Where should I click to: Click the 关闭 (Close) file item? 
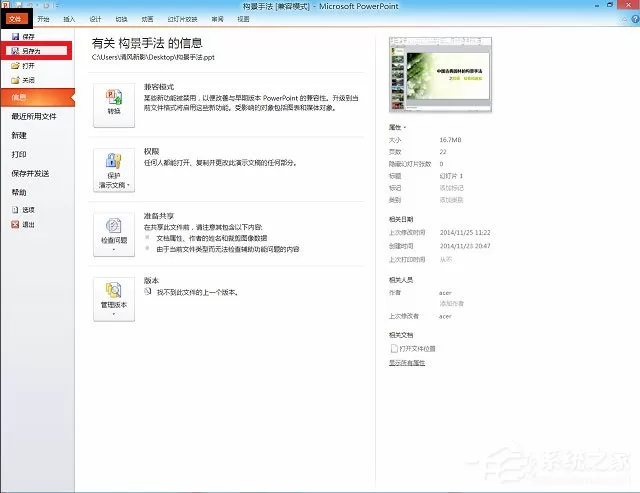point(23,80)
